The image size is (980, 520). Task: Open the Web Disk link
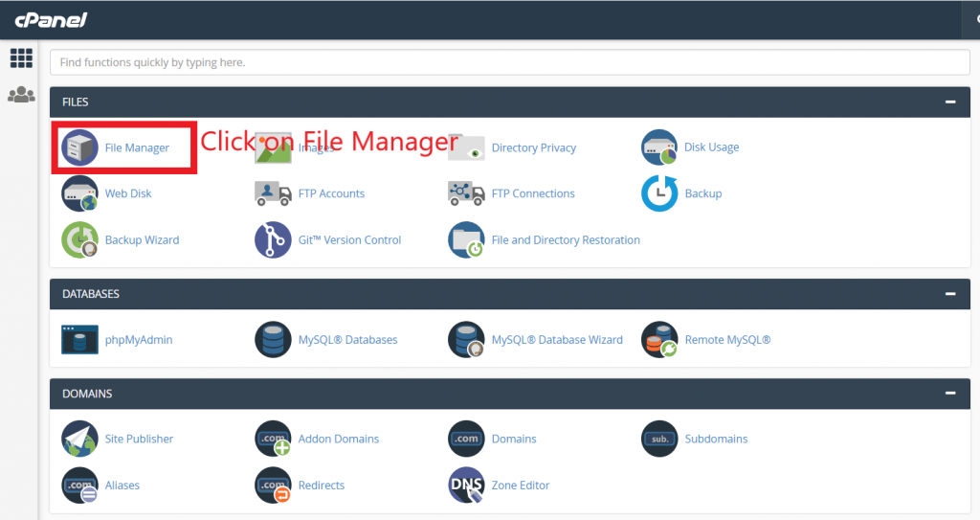pyautogui.click(x=128, y=193)
